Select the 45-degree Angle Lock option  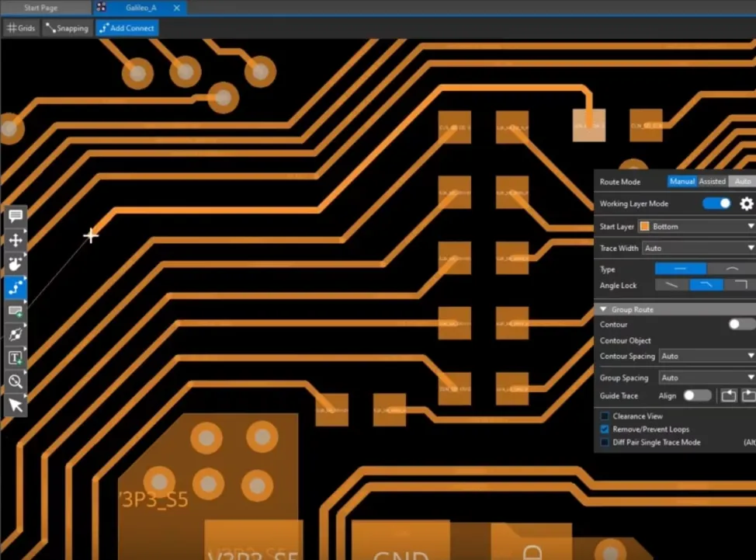[706, 285]
